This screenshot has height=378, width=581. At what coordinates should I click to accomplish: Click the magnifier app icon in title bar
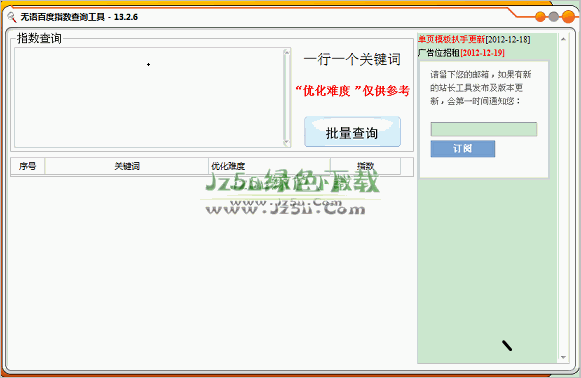12,17
